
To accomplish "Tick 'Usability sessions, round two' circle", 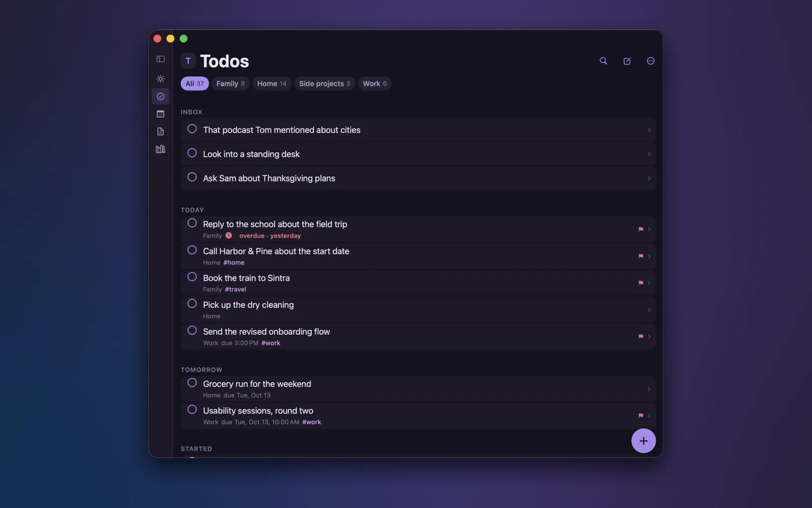I will [192, 409].
